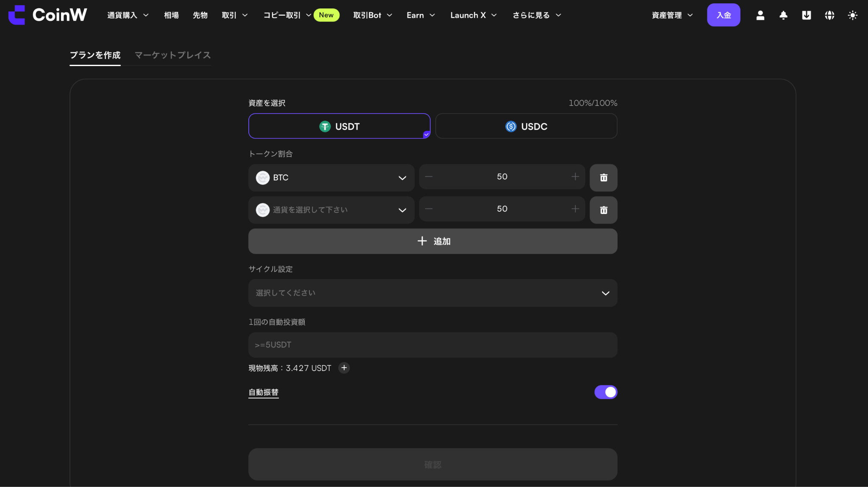Switch to the プランを作成 tab
The image size is (868, 487).
pyautogui.click(x=95, y=55)
